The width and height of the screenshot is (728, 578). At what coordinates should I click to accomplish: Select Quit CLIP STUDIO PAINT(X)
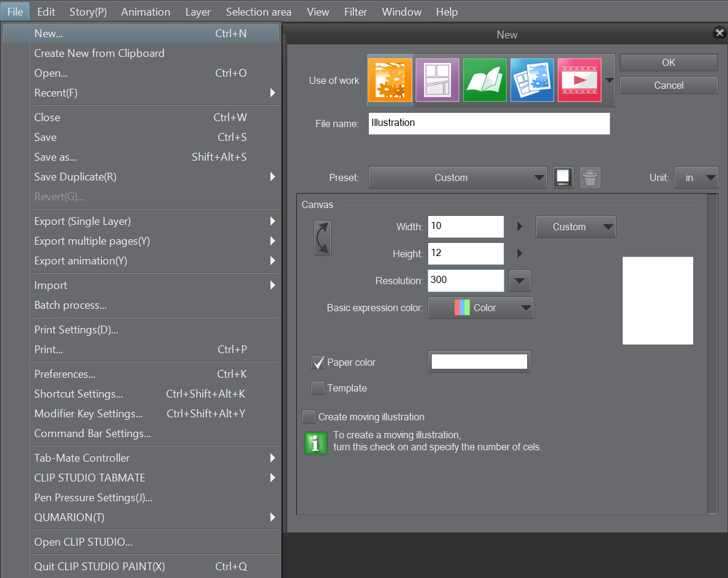(141, 567)
